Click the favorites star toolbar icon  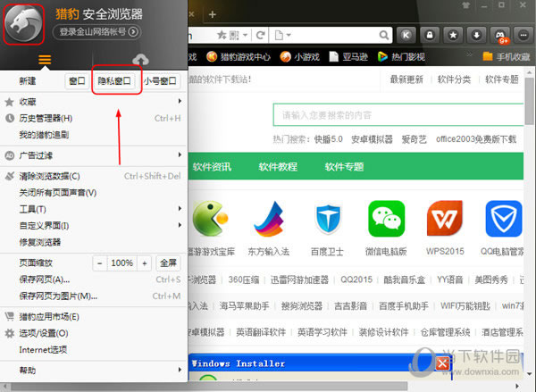coord(453,35)
